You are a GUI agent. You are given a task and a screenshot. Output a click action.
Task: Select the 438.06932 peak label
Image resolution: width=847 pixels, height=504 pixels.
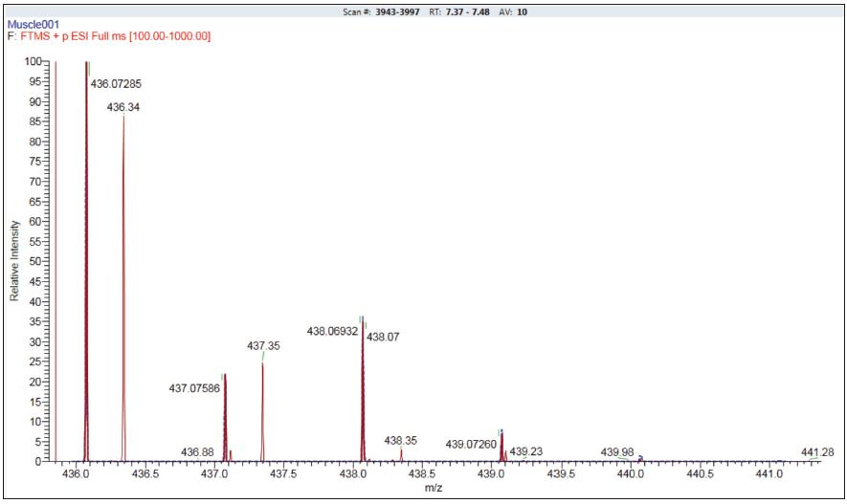point(332,331)
